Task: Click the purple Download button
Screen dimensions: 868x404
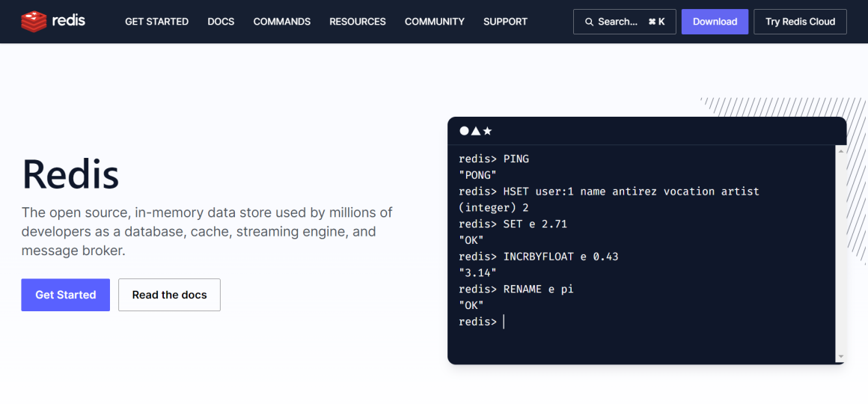Action: point(715,22)
